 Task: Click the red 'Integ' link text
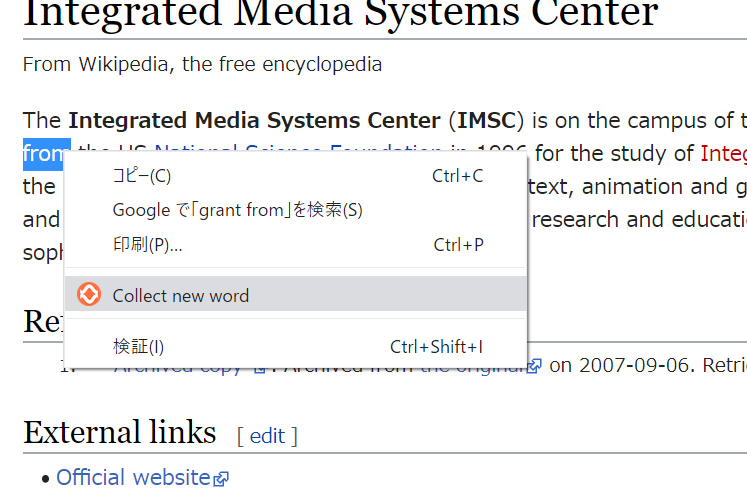723,154
